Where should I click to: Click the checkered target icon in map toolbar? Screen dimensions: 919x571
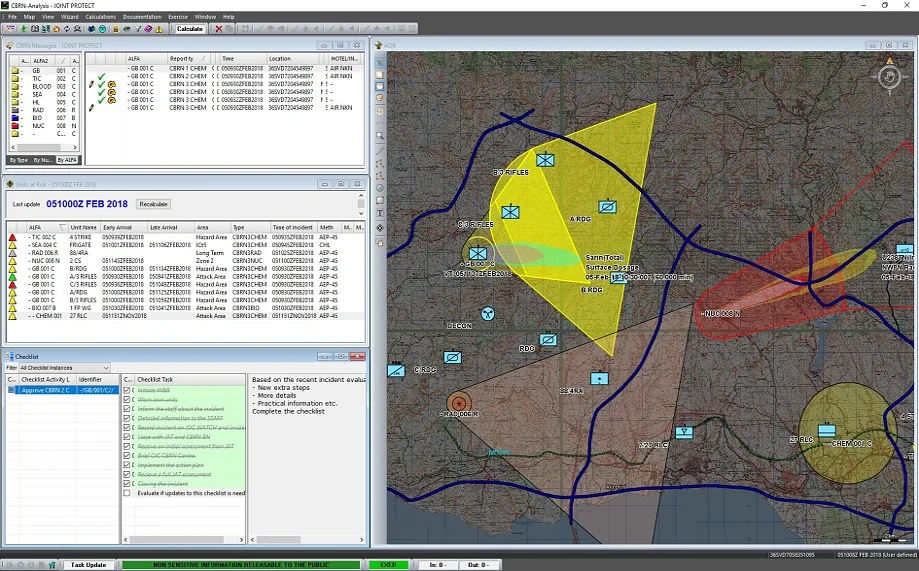click(380, 227)
